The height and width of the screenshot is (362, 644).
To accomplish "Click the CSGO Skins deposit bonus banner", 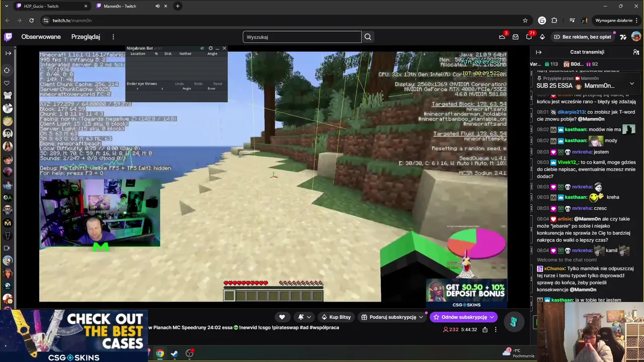I will coord(466,293).
